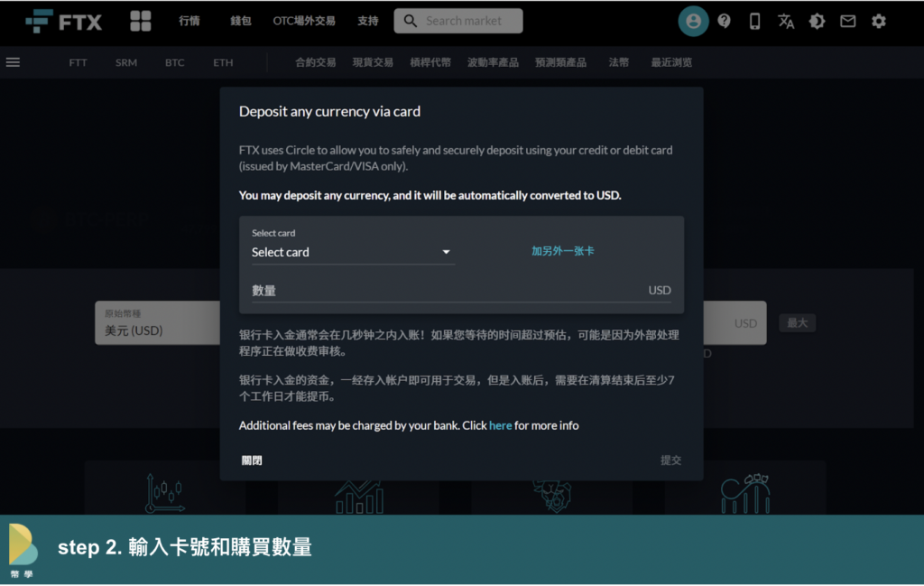Click the lion head icon

552,495
